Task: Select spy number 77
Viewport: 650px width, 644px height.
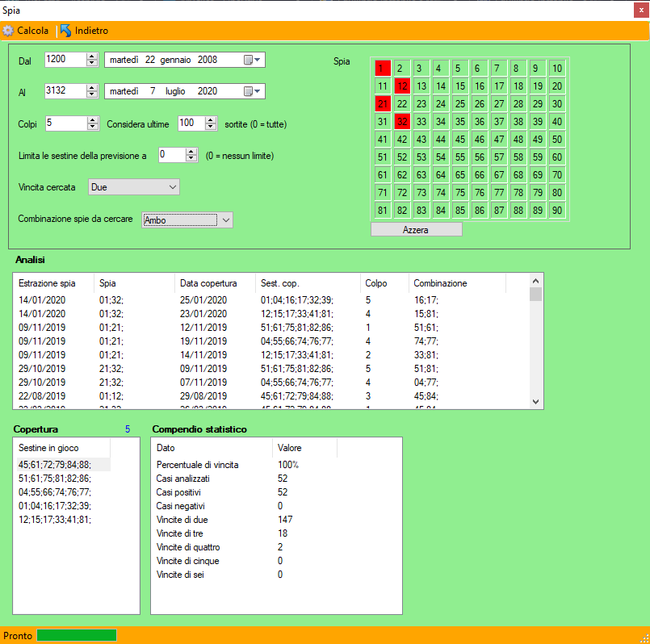Action: [499, 193]
